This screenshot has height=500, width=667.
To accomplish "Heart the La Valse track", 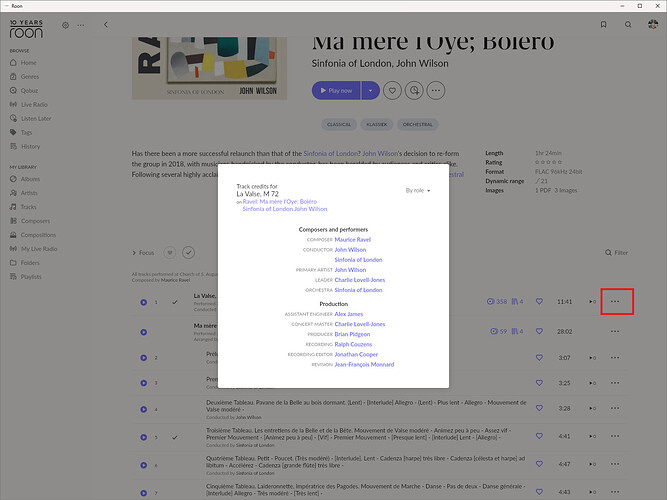I will coord(539,301).
